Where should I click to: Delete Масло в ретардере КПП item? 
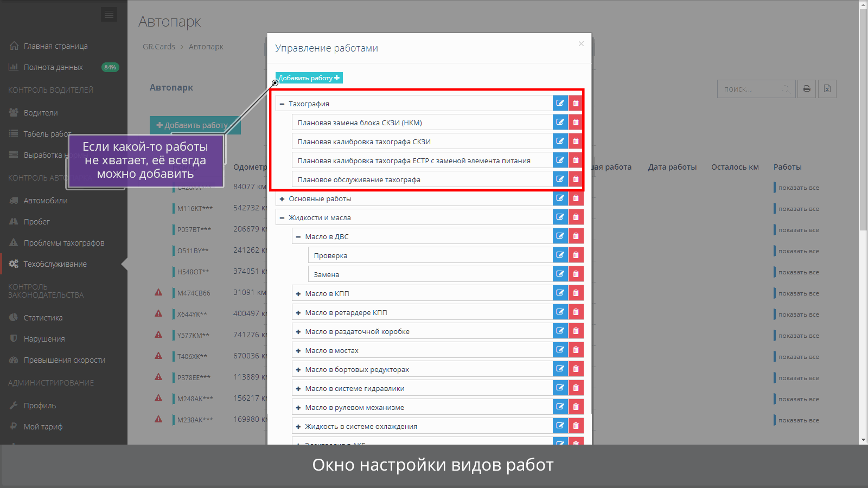click(x=576, y=312)
